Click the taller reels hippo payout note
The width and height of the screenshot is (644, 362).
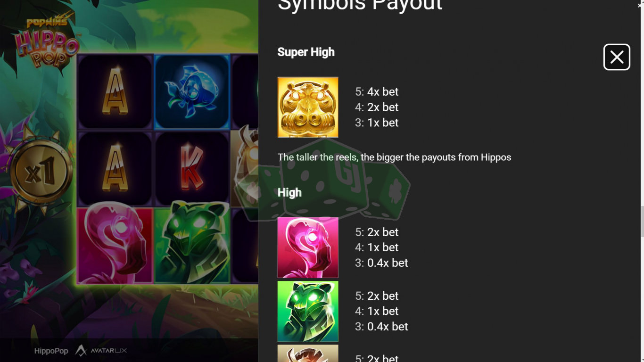395,157
